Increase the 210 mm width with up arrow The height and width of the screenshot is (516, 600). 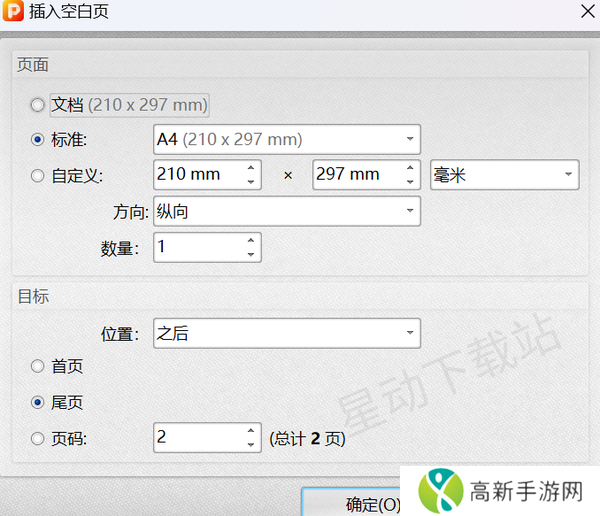pos(251,168)
